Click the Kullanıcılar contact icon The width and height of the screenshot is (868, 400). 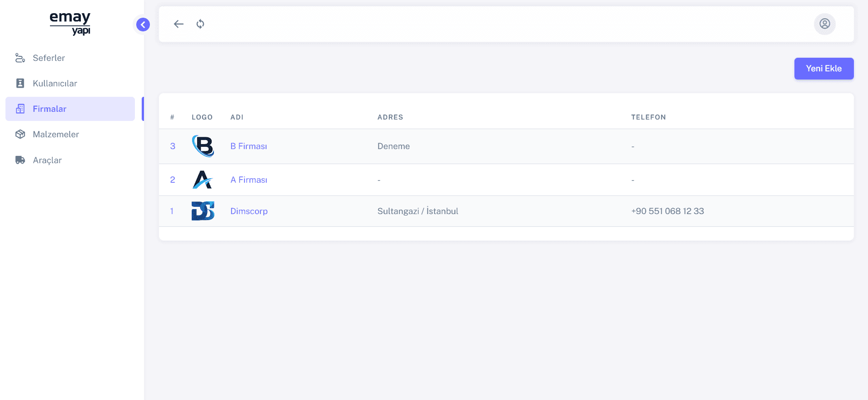[x=20, y=83]
